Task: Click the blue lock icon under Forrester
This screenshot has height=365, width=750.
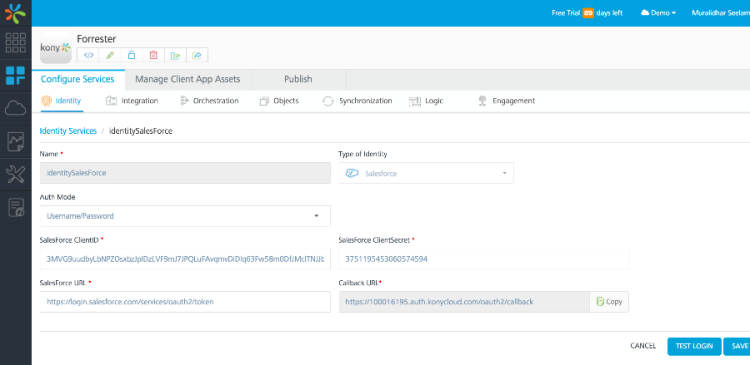Action: [x=132, y=55]
